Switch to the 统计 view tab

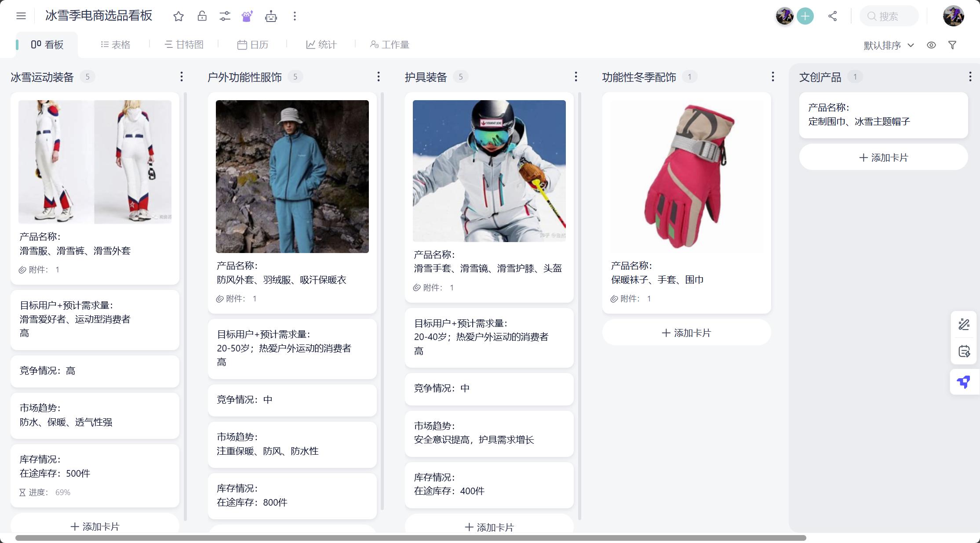click(x=321, y=44)
